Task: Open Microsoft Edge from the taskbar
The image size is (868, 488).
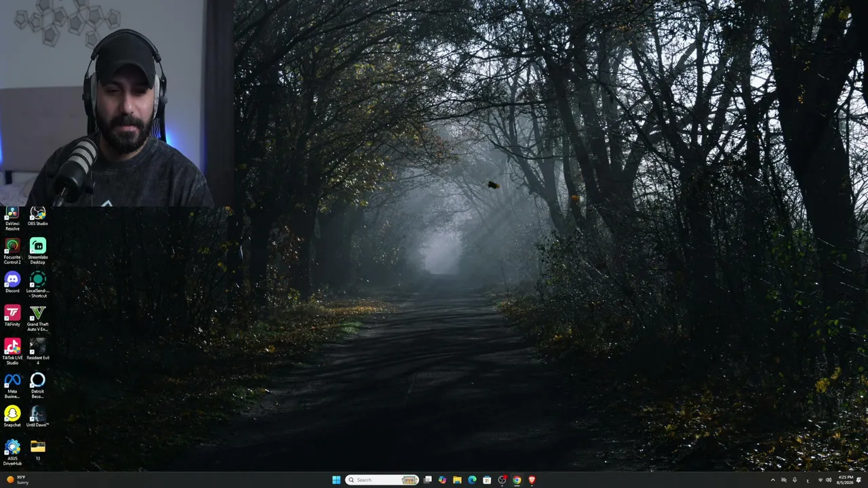Action: click(472, 480)
